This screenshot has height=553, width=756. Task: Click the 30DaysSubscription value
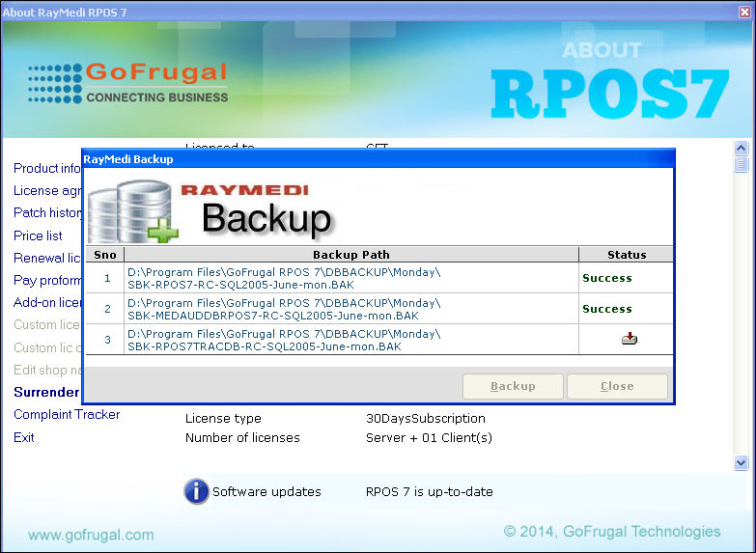[426, 419]
